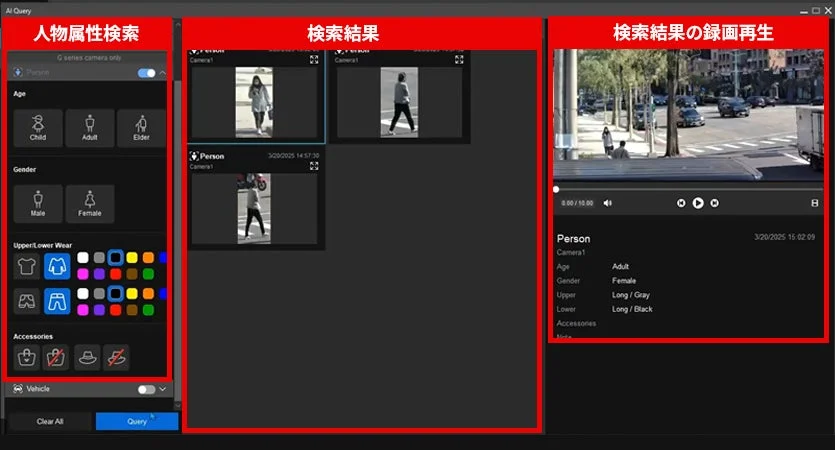Select the no-bag accessory icon

tap(56, 357)
